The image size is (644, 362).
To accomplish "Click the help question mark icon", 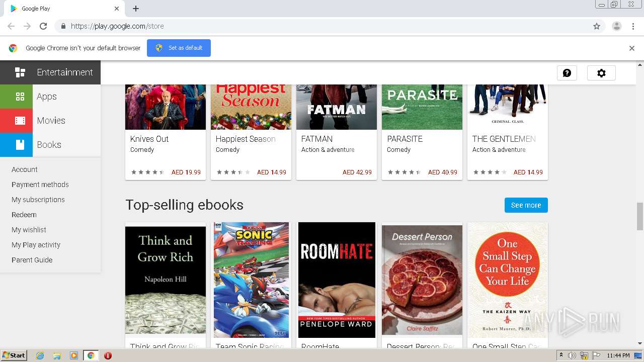I will [x=567, y=73].
